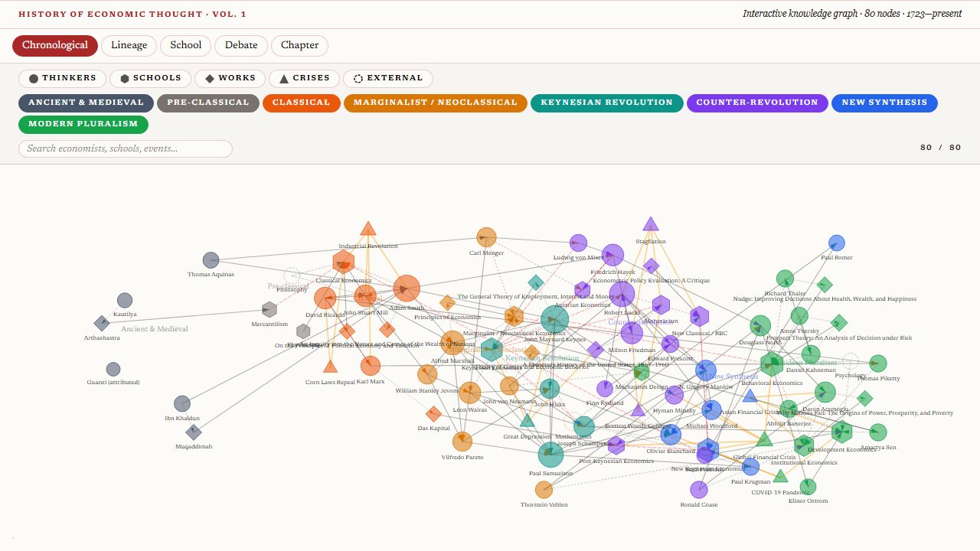980x551 pixels.
Task: Switch to the School layout tab
Action: [x=185, y=45]
